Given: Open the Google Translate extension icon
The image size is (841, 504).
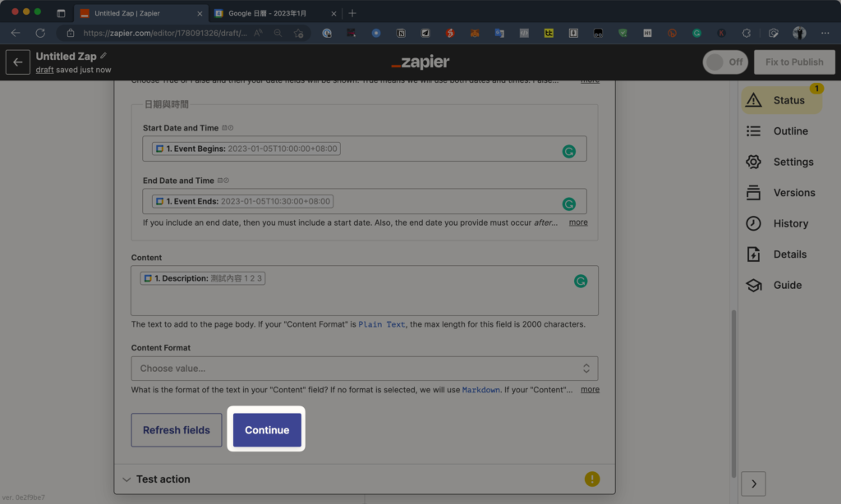Looking at the screenshot, I should pos(499,33).
